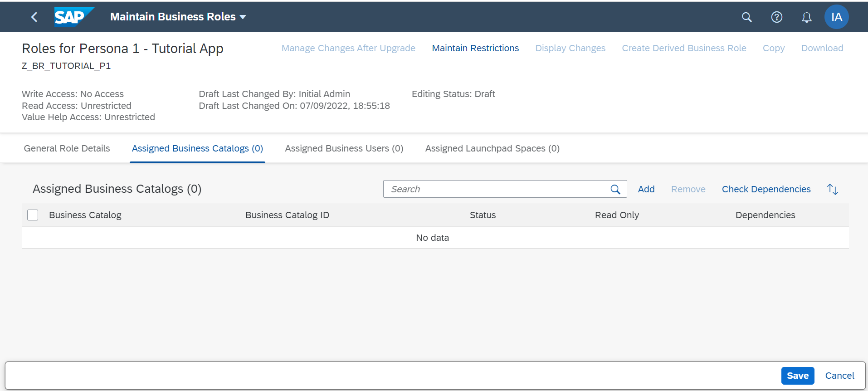Add a business catalog
Viewport: 868px width, 391px height.
pos(646,189)
